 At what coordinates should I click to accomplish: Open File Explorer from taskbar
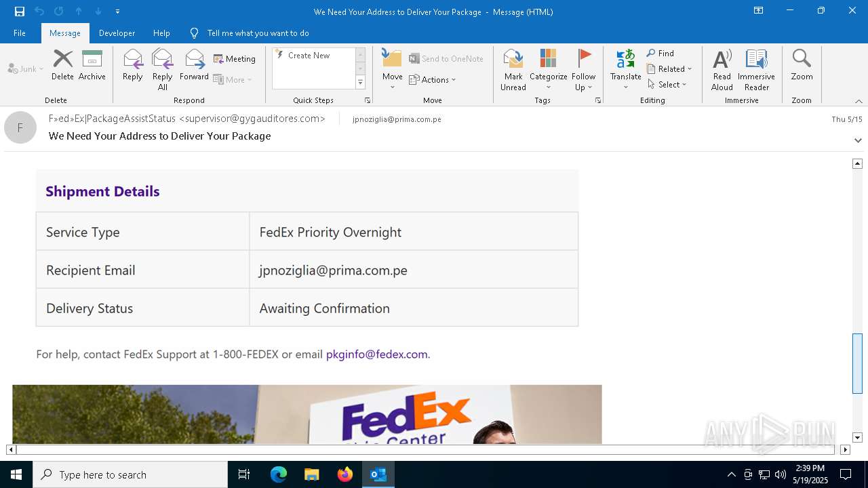click(312, 474)
